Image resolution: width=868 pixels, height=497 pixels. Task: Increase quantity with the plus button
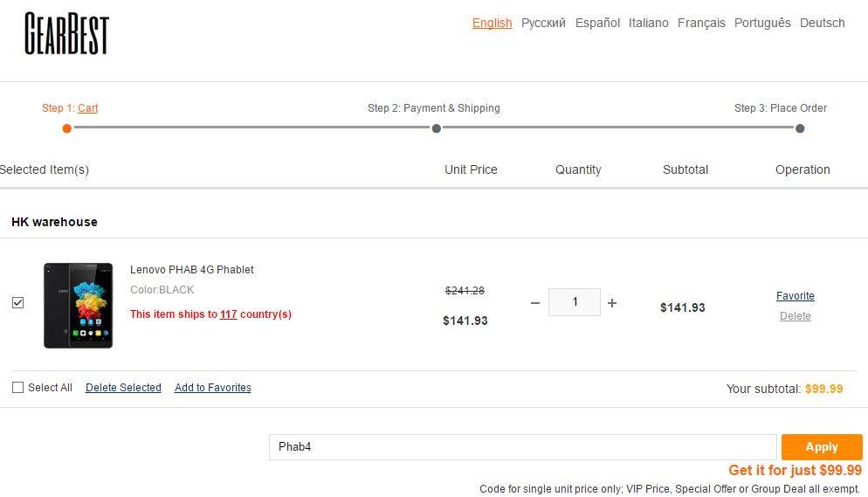tap(612, 303)
